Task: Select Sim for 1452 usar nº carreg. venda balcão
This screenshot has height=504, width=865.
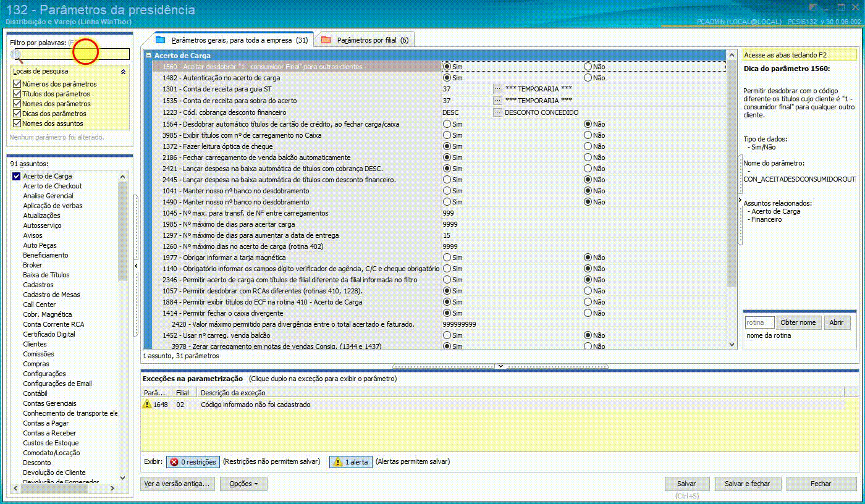Action: pos(447,335)
